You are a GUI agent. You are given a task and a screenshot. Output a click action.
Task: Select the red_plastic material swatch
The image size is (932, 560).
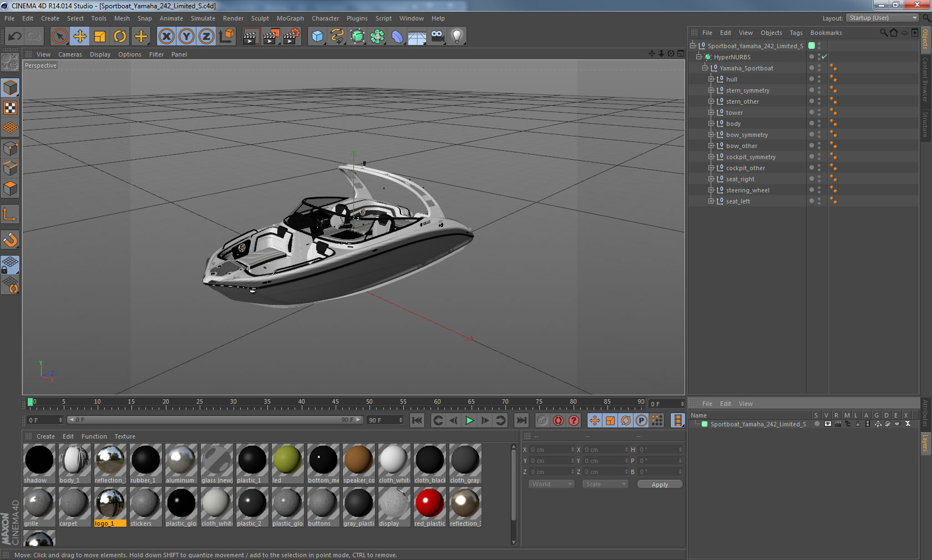pos(429,507)
